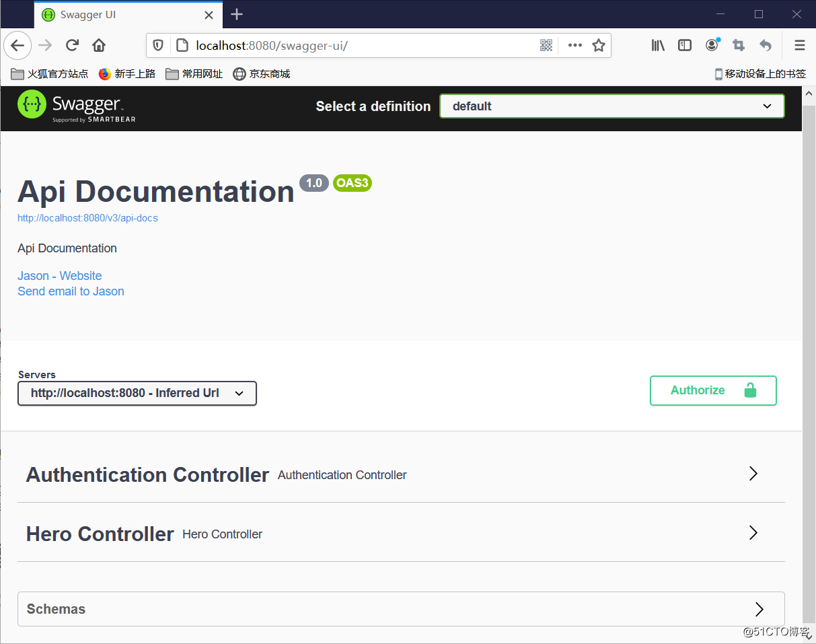
Task: Close the Firefox window
Action: coord(797,13)
